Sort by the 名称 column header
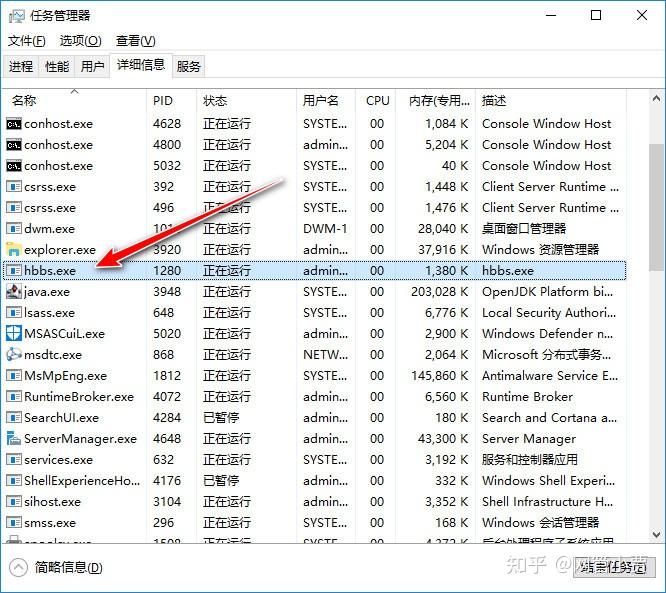This screenshot has height=593, width=666. click(75, 100)
